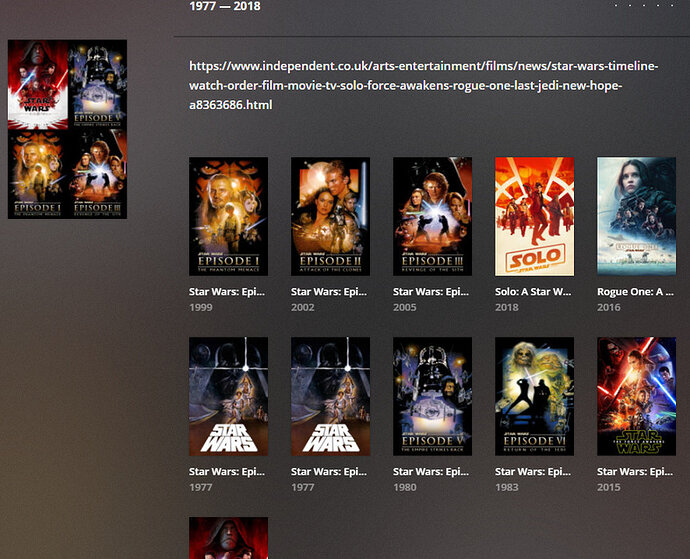Viewport: 690px width, 559px height.
Task: Open the Episode II Attack of the Clones poster
Action: [330, 217]
